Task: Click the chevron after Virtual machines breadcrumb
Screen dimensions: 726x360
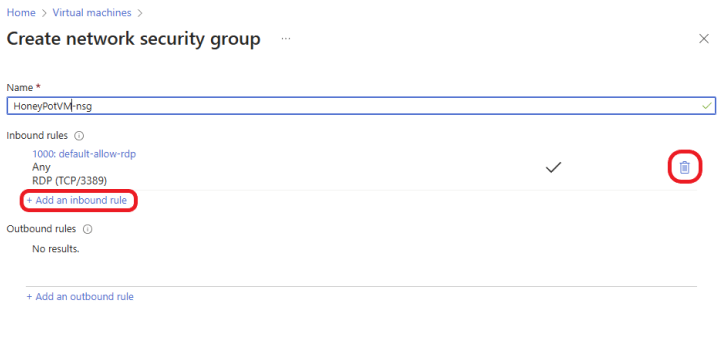Action: point(140,13)
